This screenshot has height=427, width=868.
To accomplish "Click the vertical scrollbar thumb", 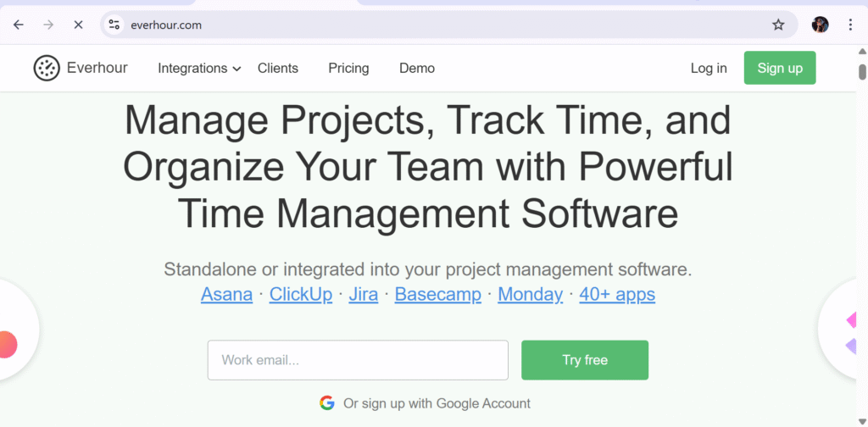I will click(x=862, y=72).
